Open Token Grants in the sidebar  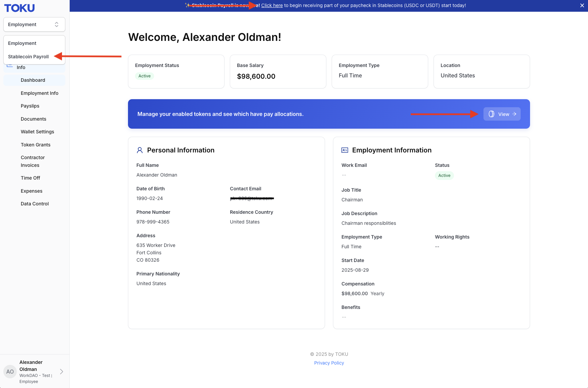click(36, 145)
